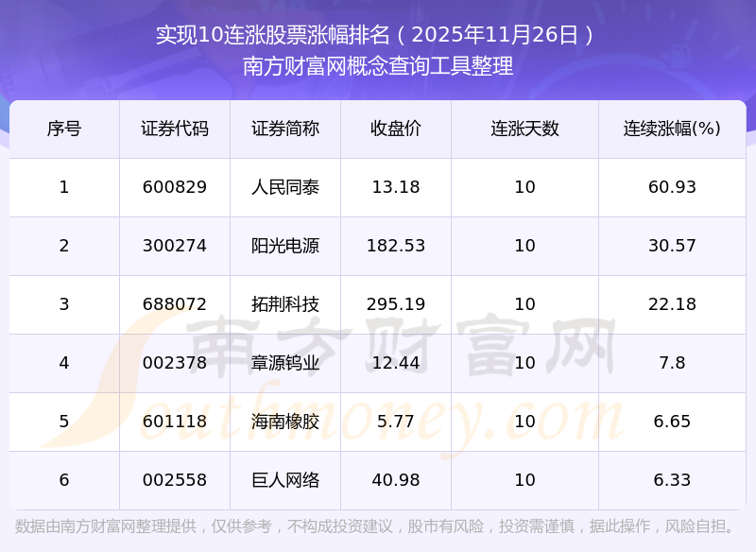Image resolution: width=756 pixels, height=552 pixels.
Task: Select stock name 阳光电源
Action: 285,246
